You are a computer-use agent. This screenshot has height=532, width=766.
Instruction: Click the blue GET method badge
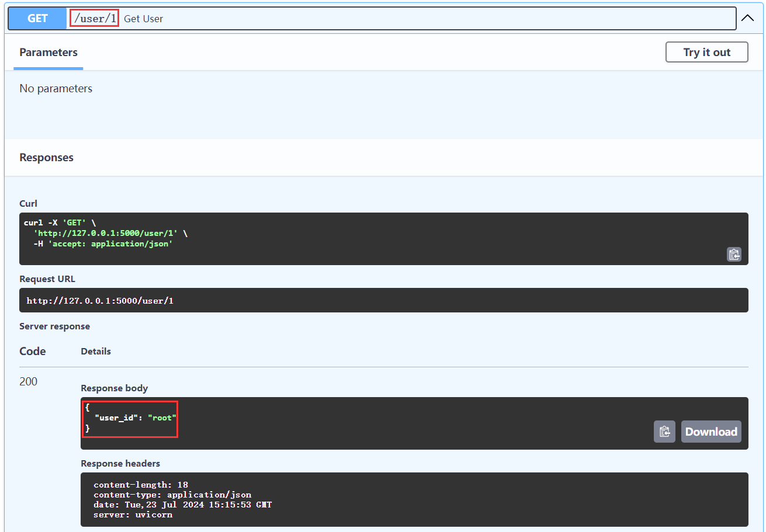[37, 18]
